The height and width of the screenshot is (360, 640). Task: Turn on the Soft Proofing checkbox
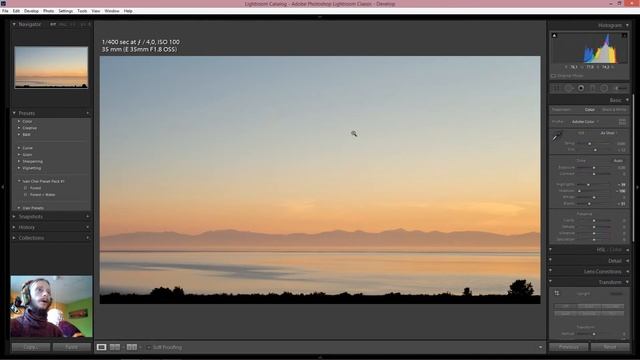[149, 347]
